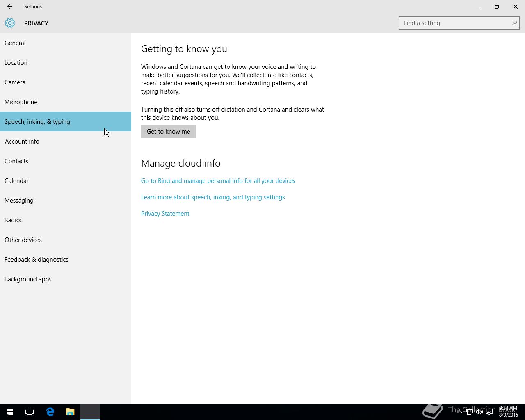Open the Other devices section
The width and height of the screenshot is (525, 420).
point(66,240)
